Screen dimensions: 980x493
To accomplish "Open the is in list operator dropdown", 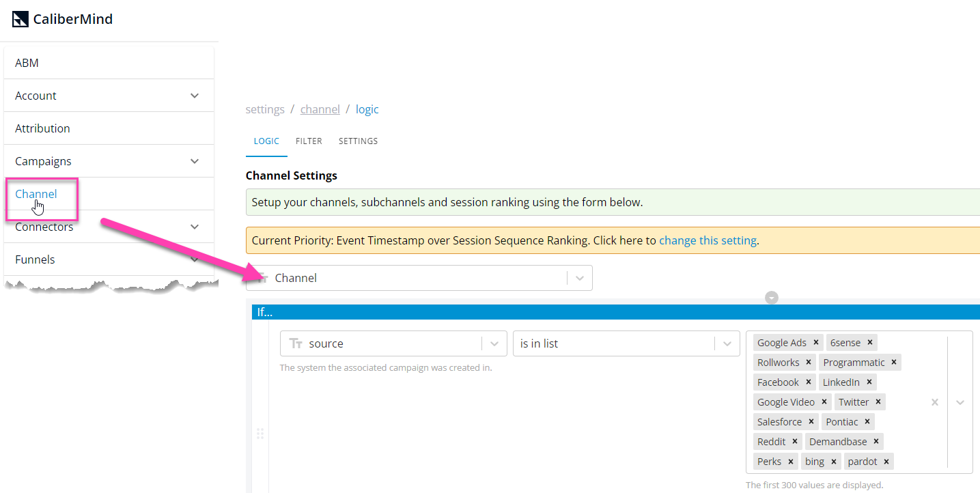I will click(626, 343).
